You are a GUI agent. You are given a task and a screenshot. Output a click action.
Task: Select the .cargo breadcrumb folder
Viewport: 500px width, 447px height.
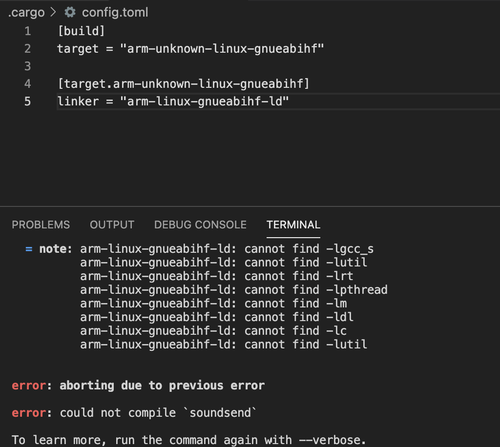tap(26, 13)
